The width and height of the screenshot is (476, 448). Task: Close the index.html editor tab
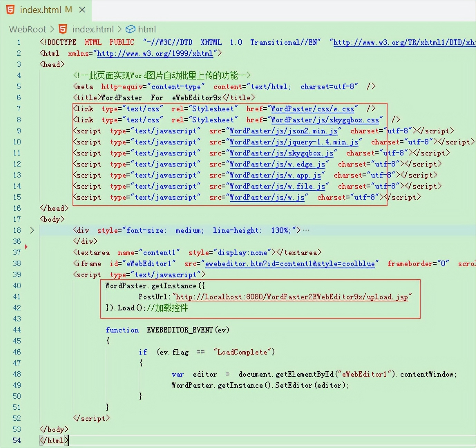pyautogui.click(x=82, y=10)
